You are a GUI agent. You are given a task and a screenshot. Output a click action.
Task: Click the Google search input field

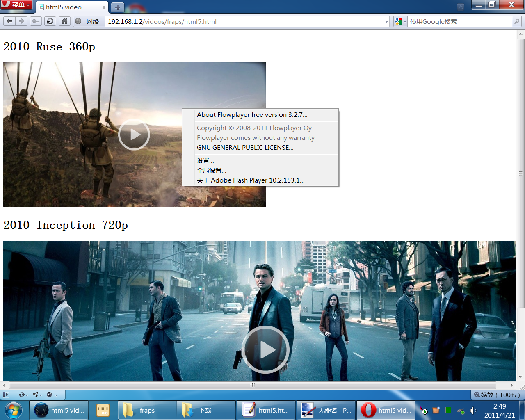point(460,21)
